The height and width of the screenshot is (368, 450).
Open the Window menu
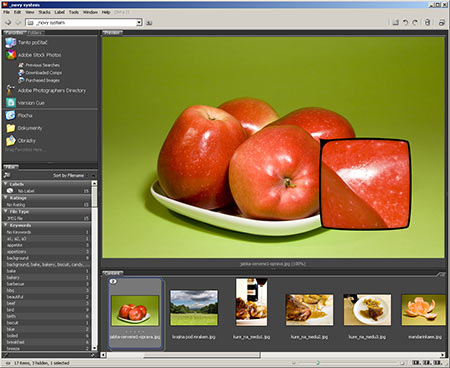[90, 12]
